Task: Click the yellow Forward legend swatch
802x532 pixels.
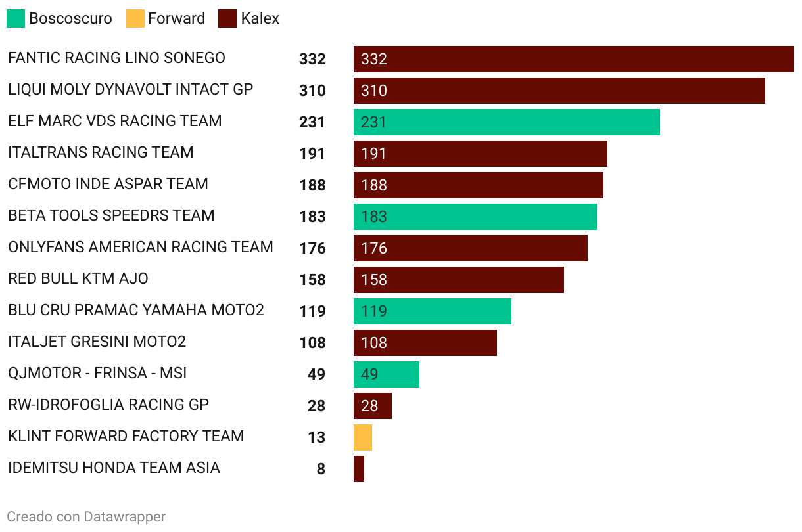Action: (135, 18)
